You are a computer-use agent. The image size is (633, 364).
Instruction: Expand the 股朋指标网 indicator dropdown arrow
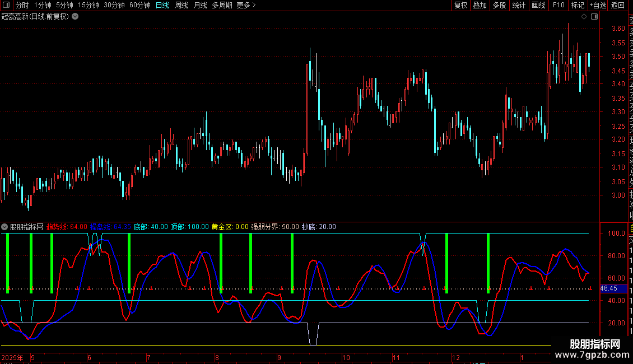click(5, 227)
